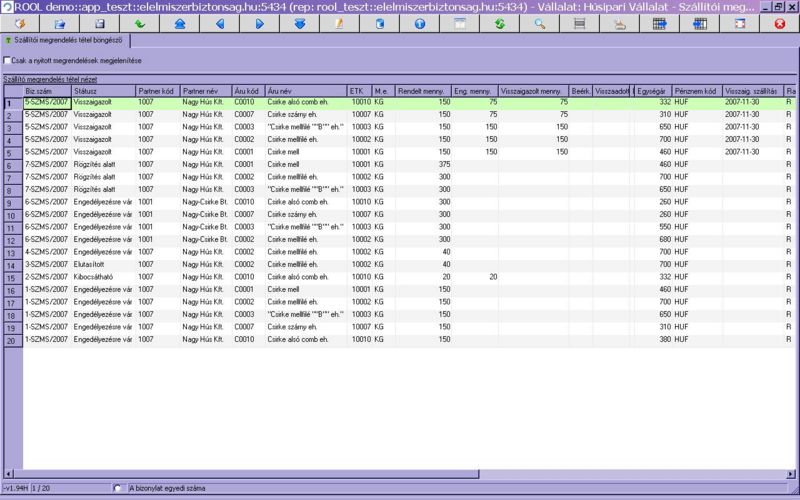Go to previous record with left arrow

coord(219,23)
